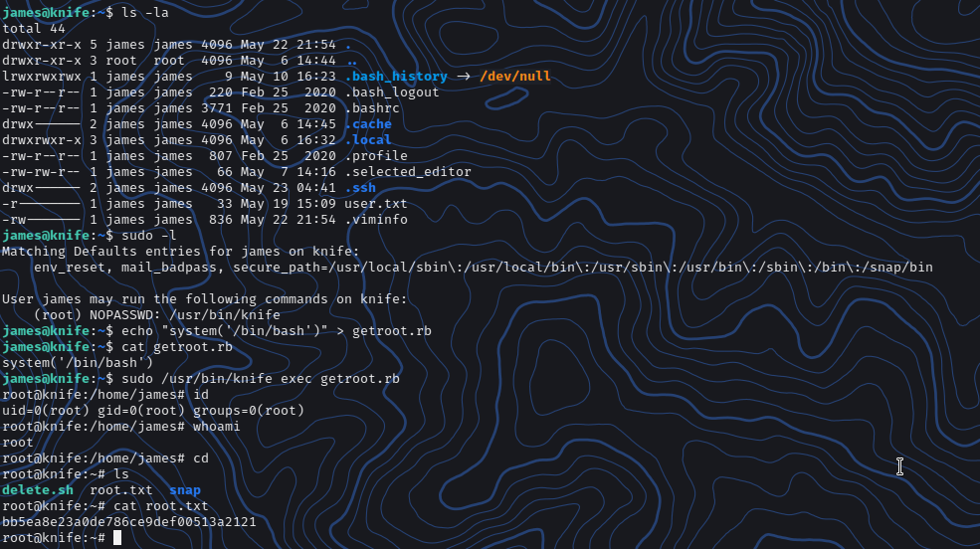Click the 'cd' command at root prompt
The image size is (980, 549).
point(201,458)
